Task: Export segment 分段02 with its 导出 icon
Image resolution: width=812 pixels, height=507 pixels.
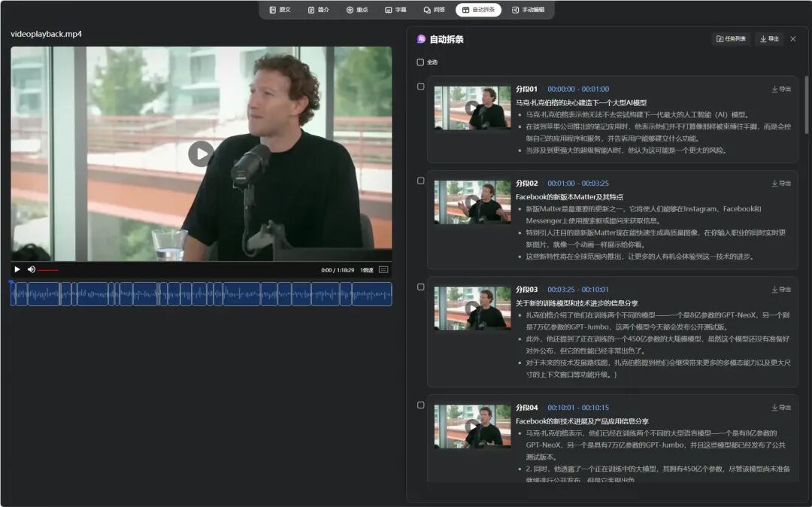Action: (781, 184)
